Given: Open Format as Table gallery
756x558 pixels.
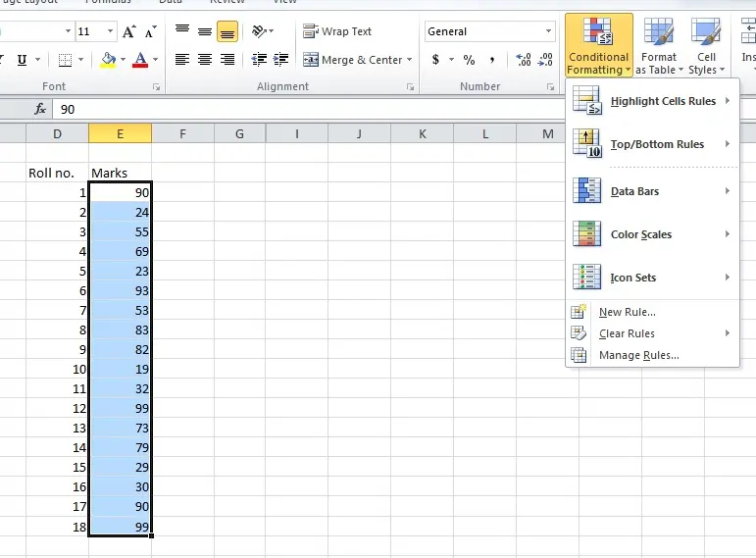Looking at the screenshot, I should 659,45.
